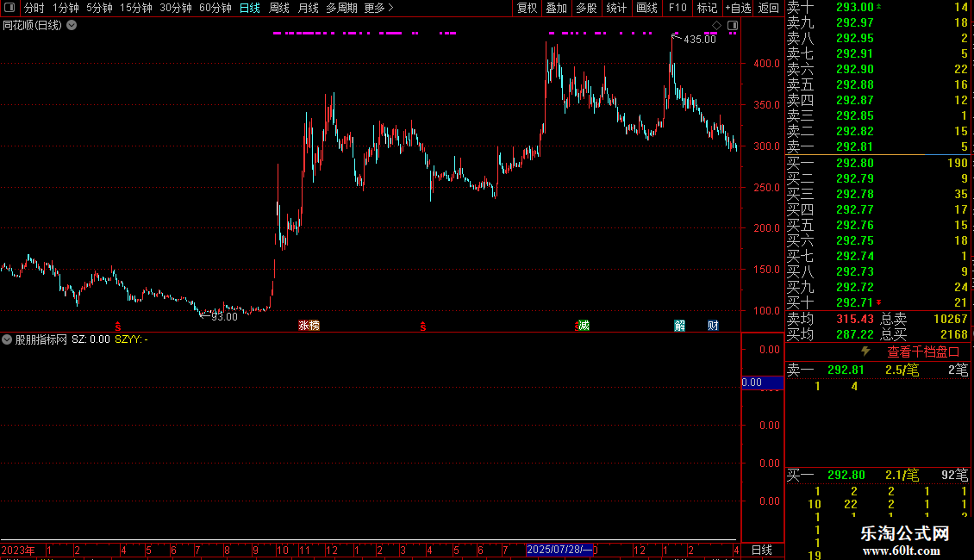Click the leftmost red S marker below chart
The height and width of the screenshot is (560, 974).
tap(117, 327)
